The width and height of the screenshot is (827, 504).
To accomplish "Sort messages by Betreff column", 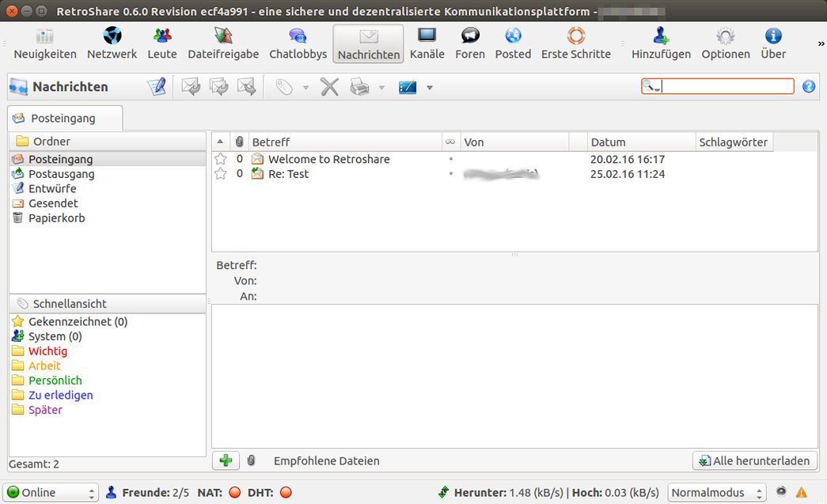I will 345,142.
